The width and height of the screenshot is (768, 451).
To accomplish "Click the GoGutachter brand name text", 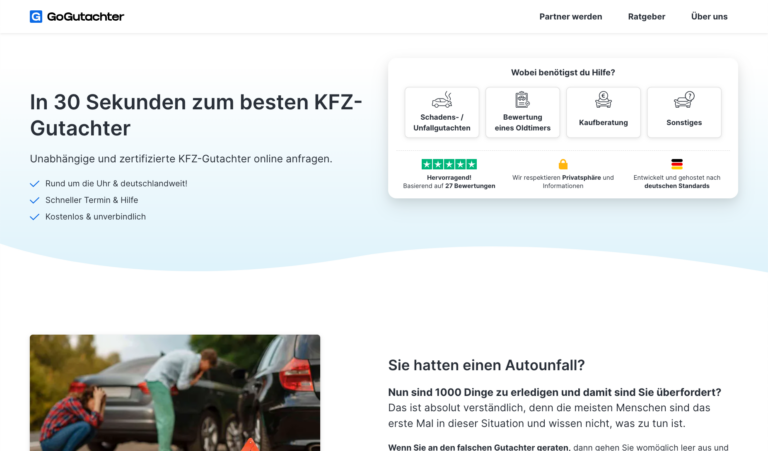I will (x=86, y=17).
